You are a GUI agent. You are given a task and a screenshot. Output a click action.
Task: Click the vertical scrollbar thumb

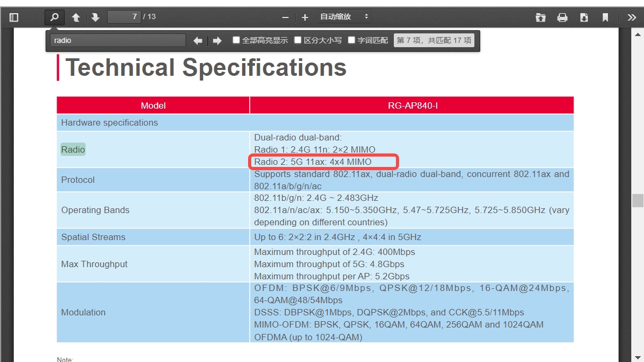coord(638,200)
